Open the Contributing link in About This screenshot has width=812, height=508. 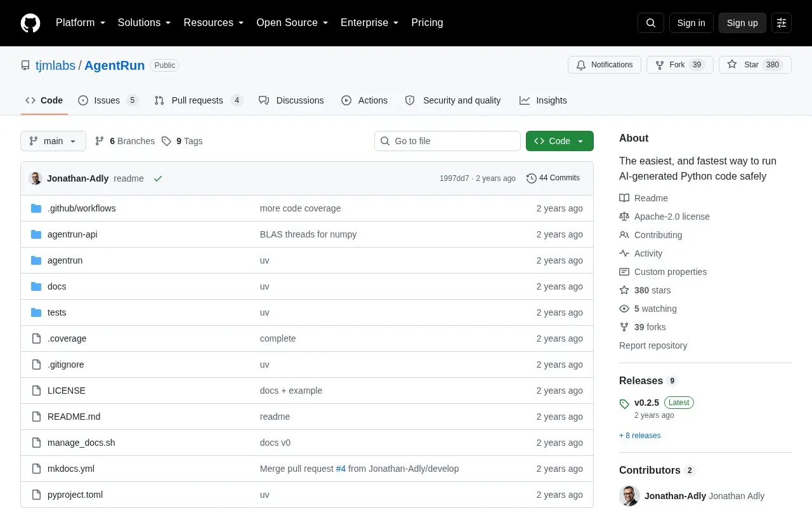(651, 235)
